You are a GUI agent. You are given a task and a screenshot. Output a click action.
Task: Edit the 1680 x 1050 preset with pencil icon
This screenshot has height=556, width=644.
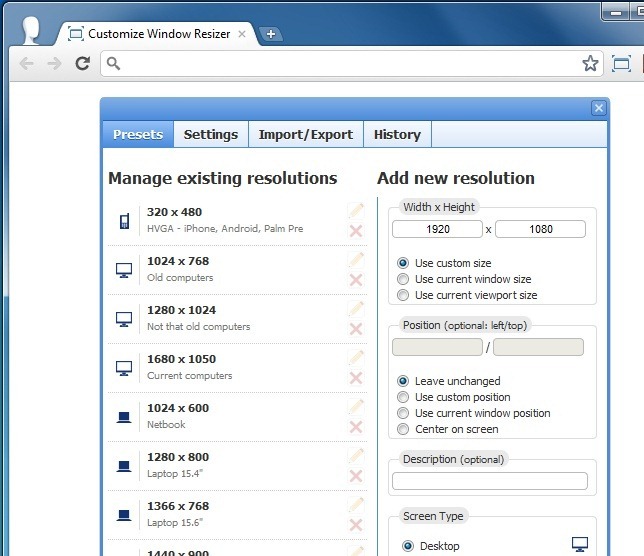[356, 358]
